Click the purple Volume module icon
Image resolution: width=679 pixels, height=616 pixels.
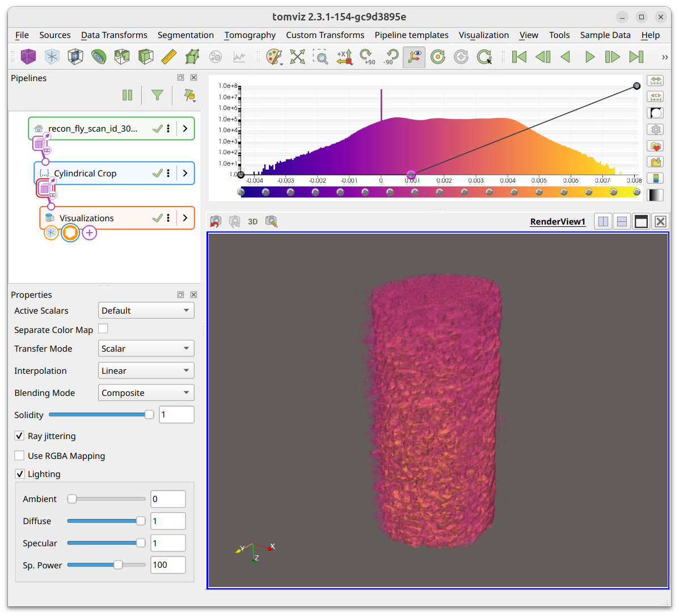pos(28,57)
